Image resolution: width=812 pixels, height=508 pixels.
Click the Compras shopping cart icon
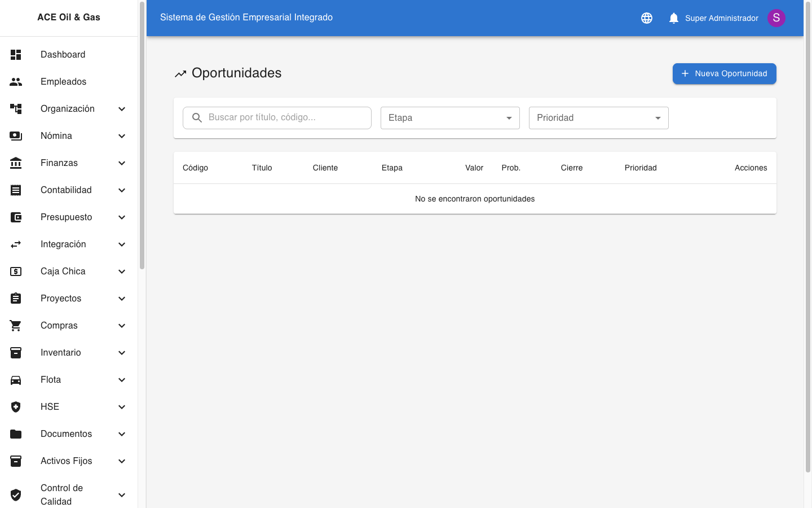16,326
